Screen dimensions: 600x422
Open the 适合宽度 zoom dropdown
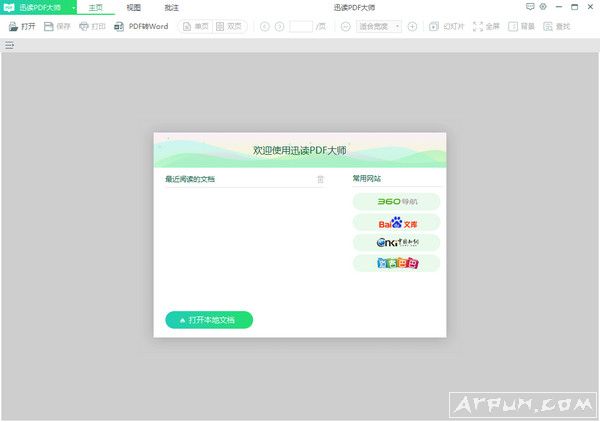coord(379,26)
